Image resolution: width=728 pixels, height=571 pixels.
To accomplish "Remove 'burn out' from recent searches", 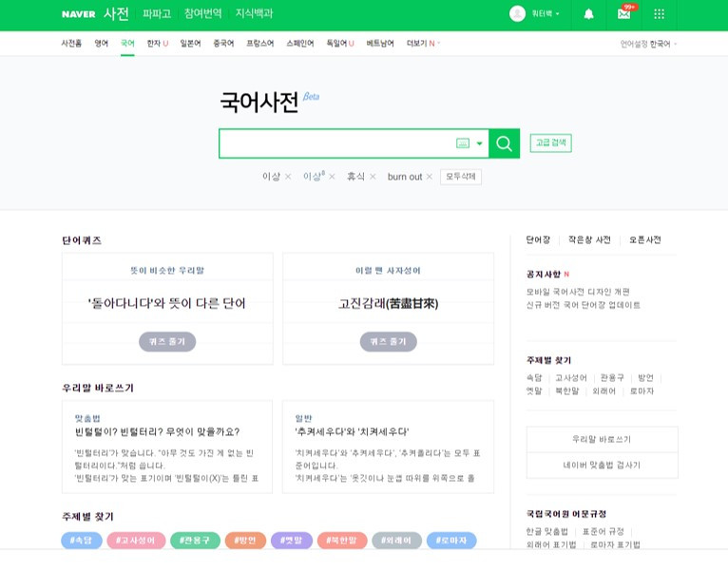I will [x=429, y=177].
